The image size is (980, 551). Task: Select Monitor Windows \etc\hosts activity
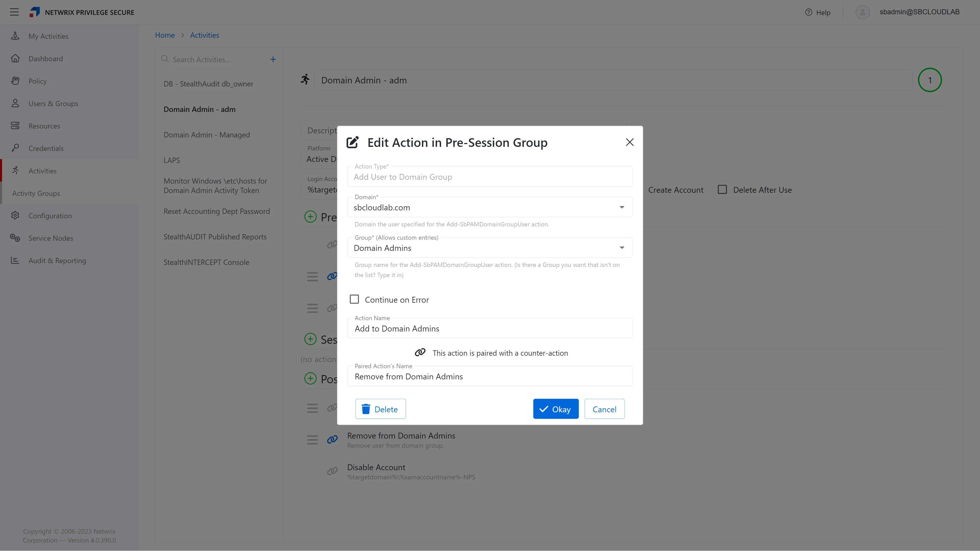215,186
